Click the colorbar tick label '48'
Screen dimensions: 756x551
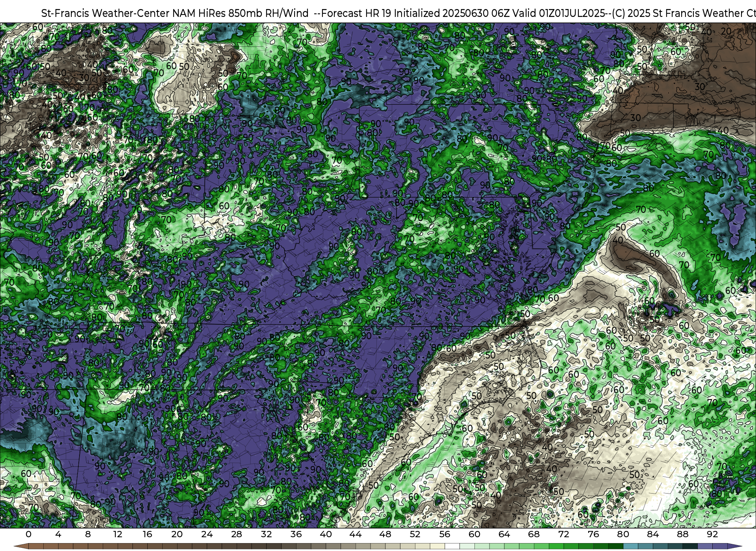[385, 534]
